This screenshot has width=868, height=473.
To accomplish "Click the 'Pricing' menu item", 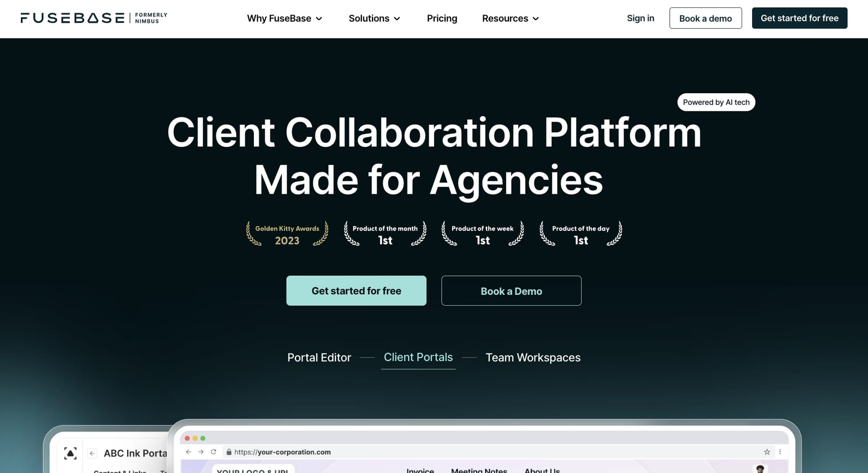I will (x=442, y=18).
